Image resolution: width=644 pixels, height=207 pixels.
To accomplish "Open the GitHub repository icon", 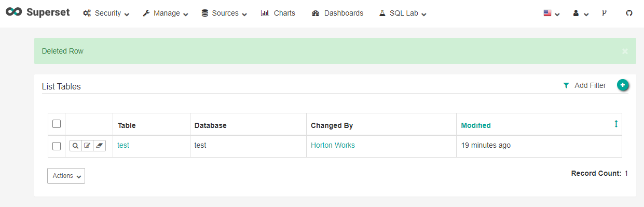I will tap(629, 14).
